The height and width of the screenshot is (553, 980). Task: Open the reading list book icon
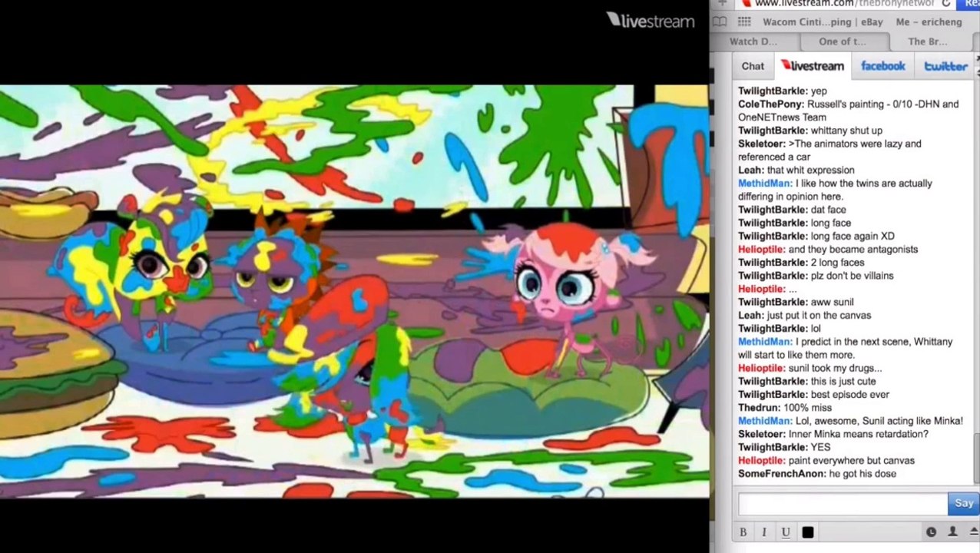(720, 22)
